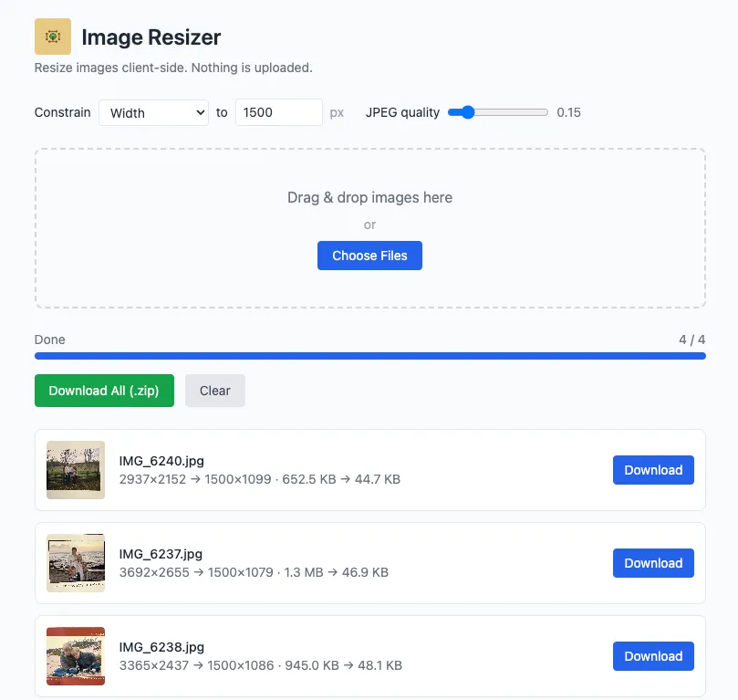This screenshot has width=738, height=700.
Task: Clear the processed images list
Action: pyautogui.click(x=215, y=391)
